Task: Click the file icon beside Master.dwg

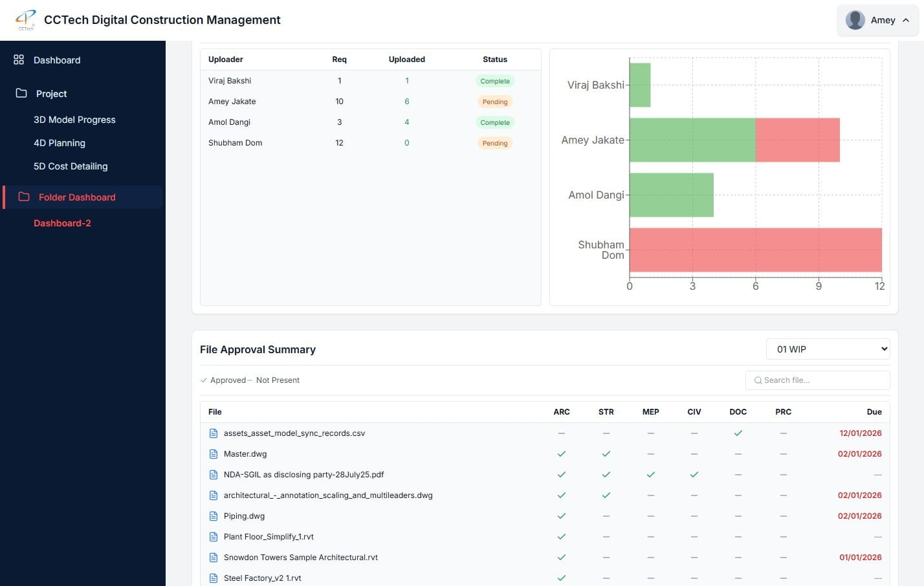Action: click(x=214, y=454)
